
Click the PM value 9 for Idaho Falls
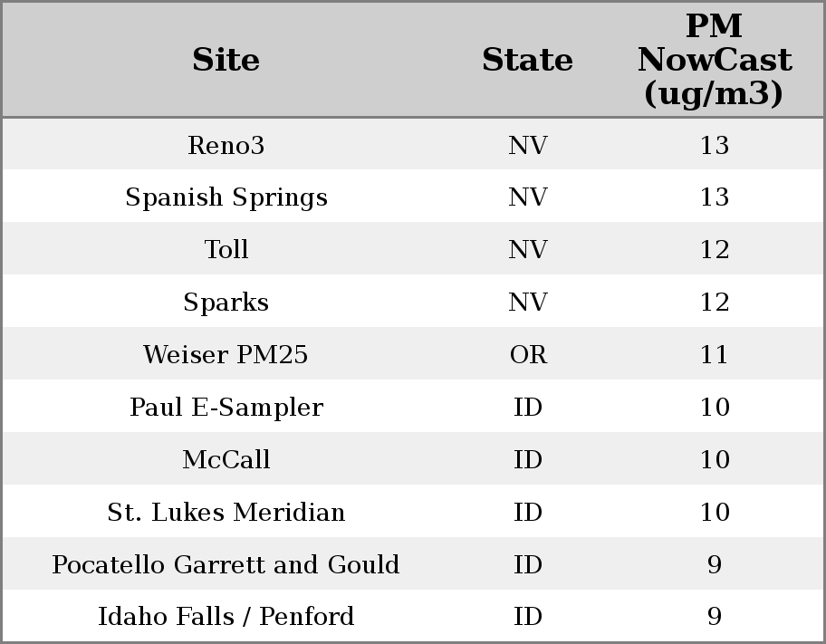pos(715,617)
